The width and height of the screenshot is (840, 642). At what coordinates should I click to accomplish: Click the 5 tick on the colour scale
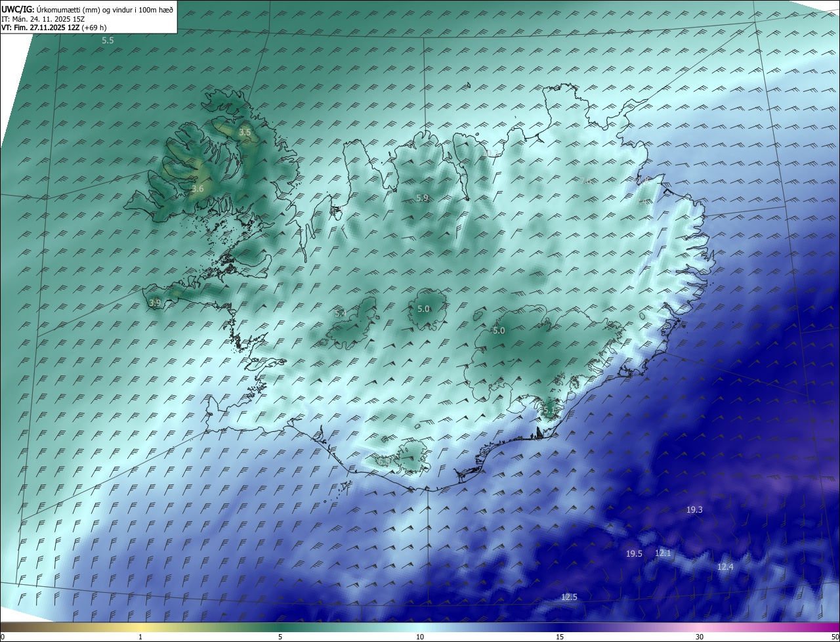pos(280,637)
